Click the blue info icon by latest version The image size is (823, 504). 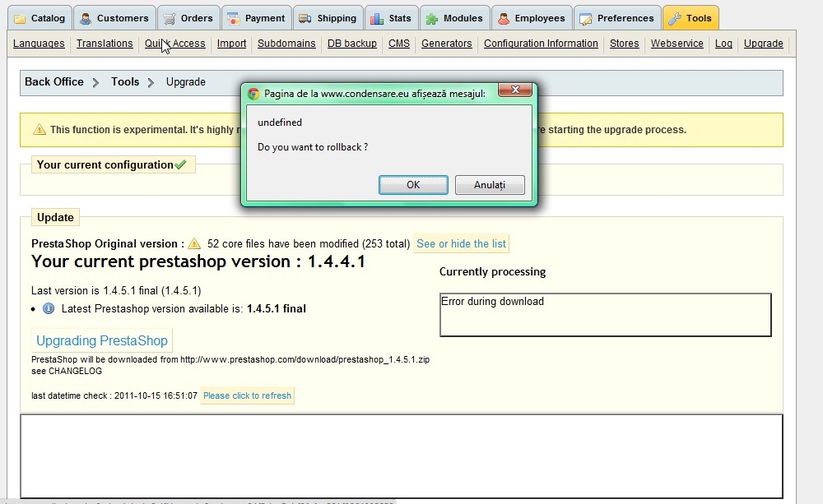49,308
